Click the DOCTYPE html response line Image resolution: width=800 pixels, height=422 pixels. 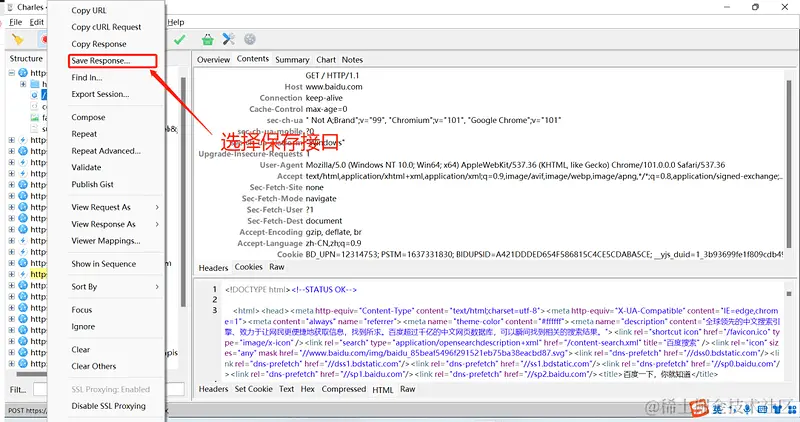(x=291, y=290)
